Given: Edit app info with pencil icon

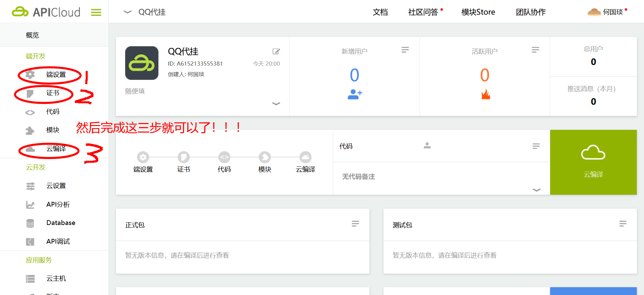Looking at the screenshot, I should (x=276, y=51).
